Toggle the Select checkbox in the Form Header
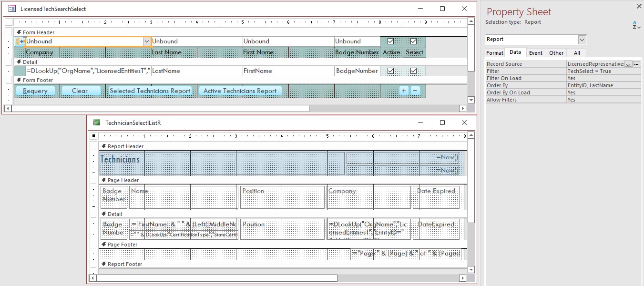 (x=413, y=41)
